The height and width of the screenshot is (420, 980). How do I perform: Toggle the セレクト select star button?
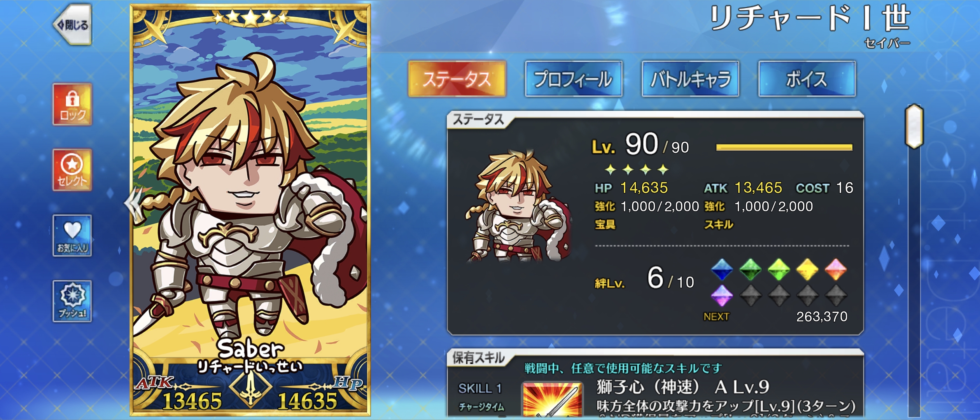(72, 170)
